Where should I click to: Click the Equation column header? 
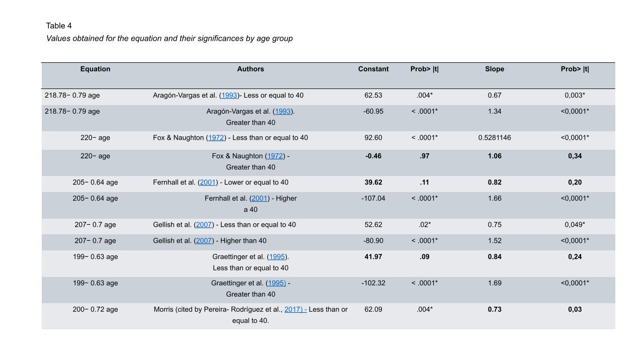(95, 69)
